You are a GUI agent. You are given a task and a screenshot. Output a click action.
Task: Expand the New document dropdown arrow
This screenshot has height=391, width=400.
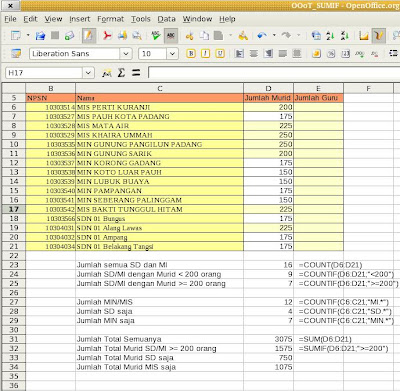(28, 35)
